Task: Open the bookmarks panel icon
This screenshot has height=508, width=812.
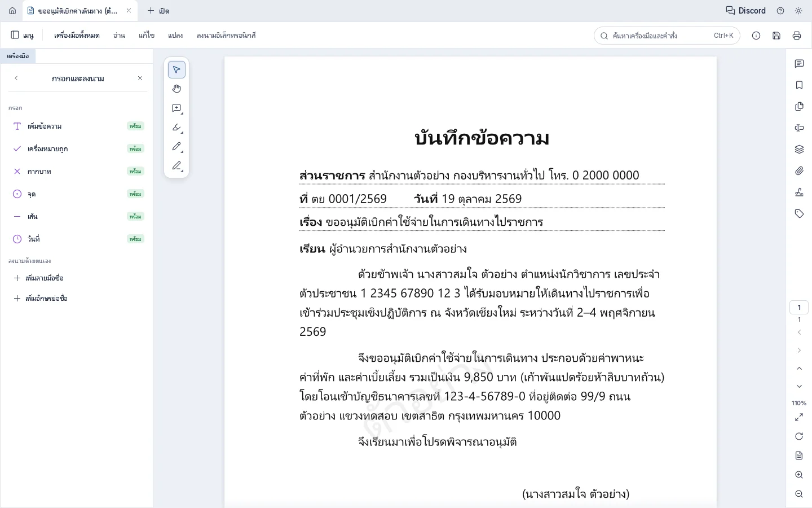Action: pos(799,85)
